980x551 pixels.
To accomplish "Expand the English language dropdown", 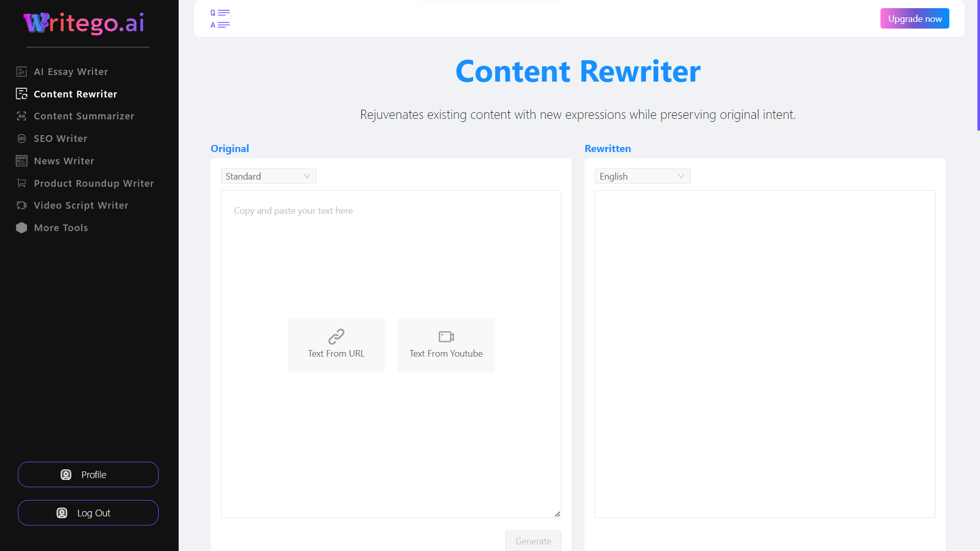I will [x=642, y=176].
